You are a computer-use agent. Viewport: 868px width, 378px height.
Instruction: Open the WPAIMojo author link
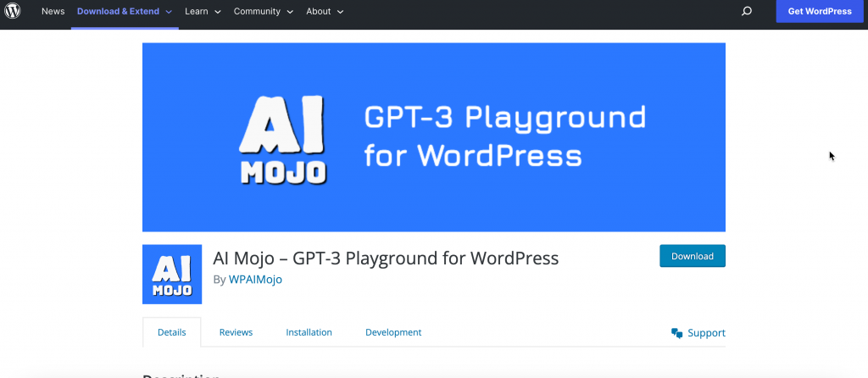[255, 280]
